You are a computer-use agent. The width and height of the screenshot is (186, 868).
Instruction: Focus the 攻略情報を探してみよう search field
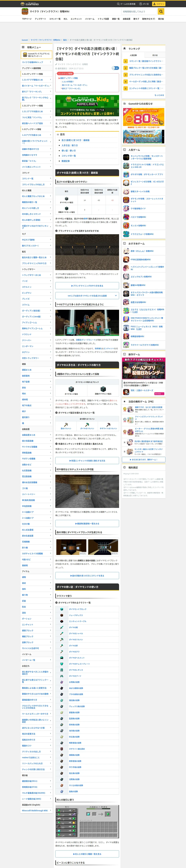point(139,11)
